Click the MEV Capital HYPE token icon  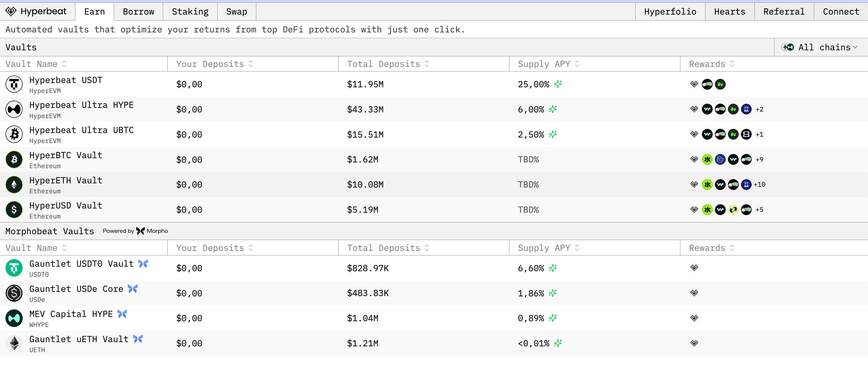point(14,318)
